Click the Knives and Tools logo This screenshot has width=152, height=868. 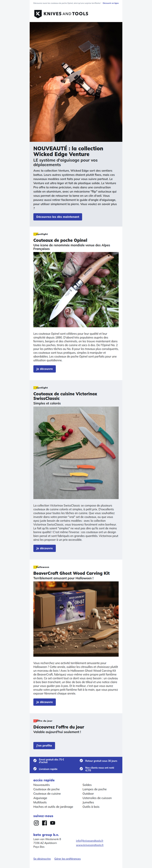(x=61, y=14)
